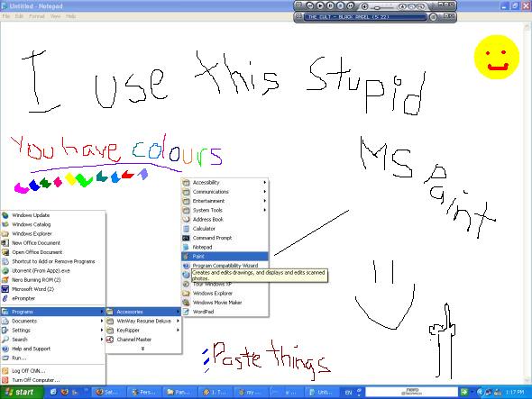
Task: Click the KeyRipper folder icon
Action: 110,330
